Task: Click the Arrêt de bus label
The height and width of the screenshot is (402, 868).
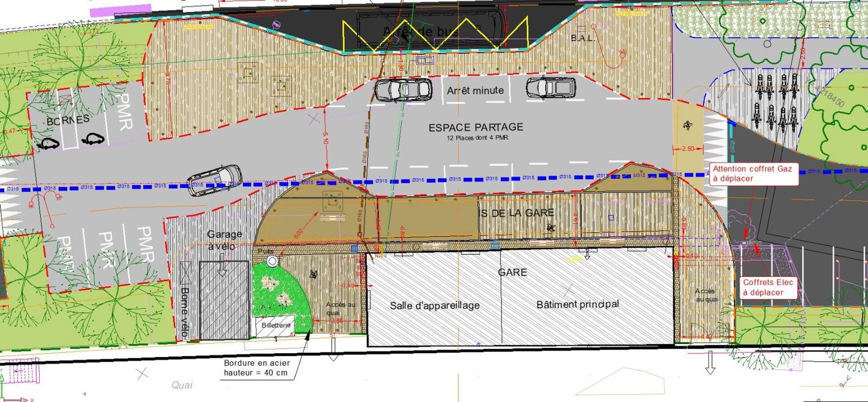Action: click(x=420, y=32)
